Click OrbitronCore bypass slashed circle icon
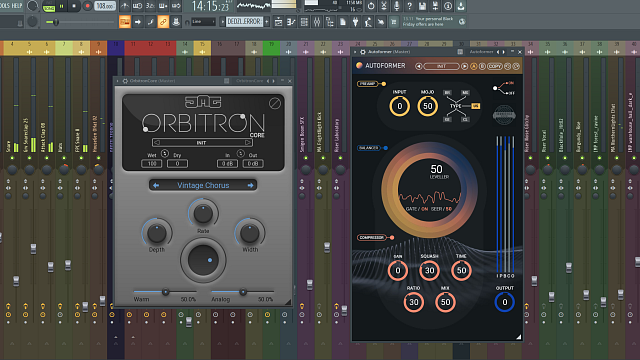 tap(275, 103)
